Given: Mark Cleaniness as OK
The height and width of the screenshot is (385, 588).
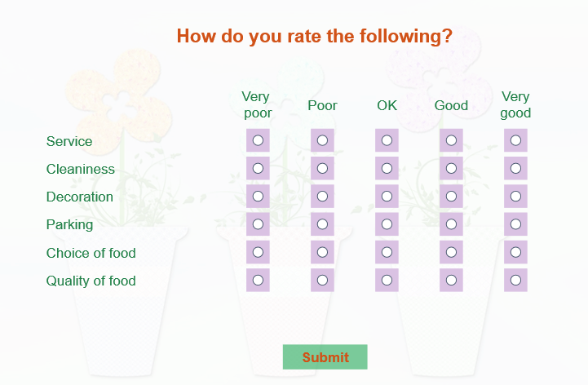Looking at the screenshot, I should [x=387, y=169].
